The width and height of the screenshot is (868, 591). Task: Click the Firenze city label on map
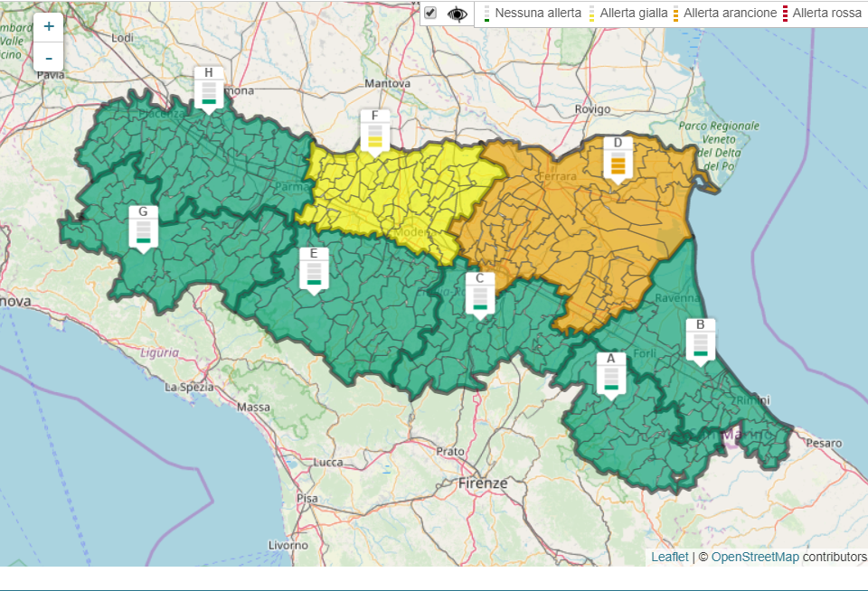[483, 483]
